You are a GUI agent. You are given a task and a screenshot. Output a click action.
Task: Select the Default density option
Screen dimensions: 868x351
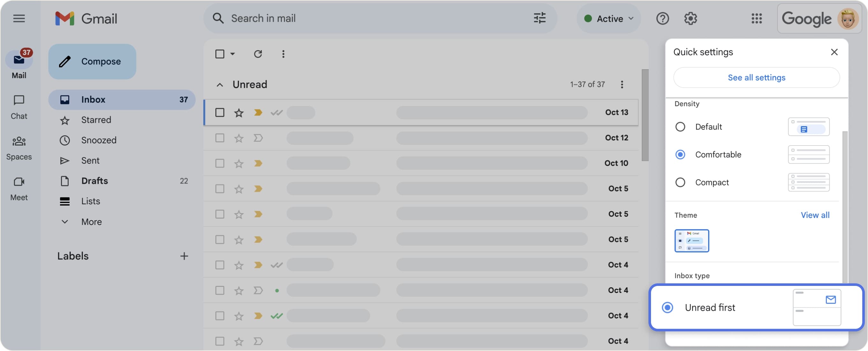[680, 127]
